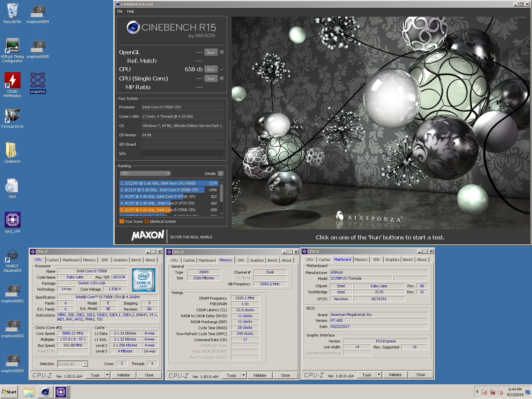
Task: Switch to CPU-Z taskbar icon
Action: pos(61,392)
